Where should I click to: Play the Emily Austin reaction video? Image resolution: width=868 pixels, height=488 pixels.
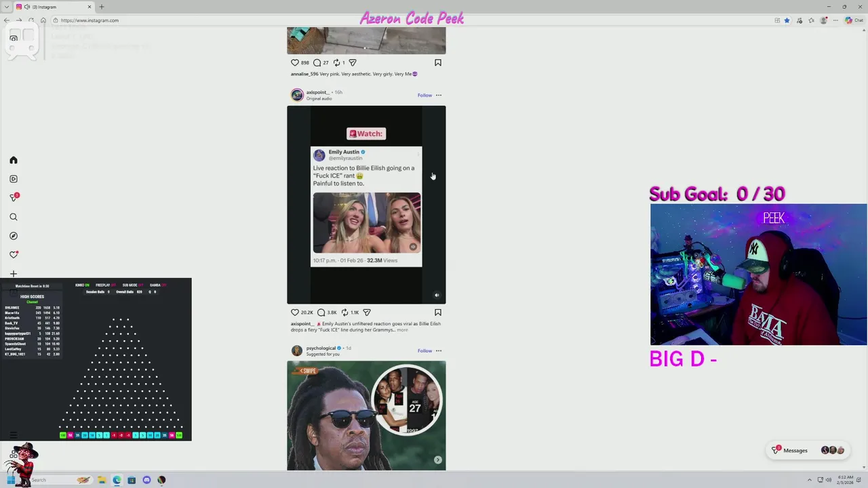pos(366,205)
